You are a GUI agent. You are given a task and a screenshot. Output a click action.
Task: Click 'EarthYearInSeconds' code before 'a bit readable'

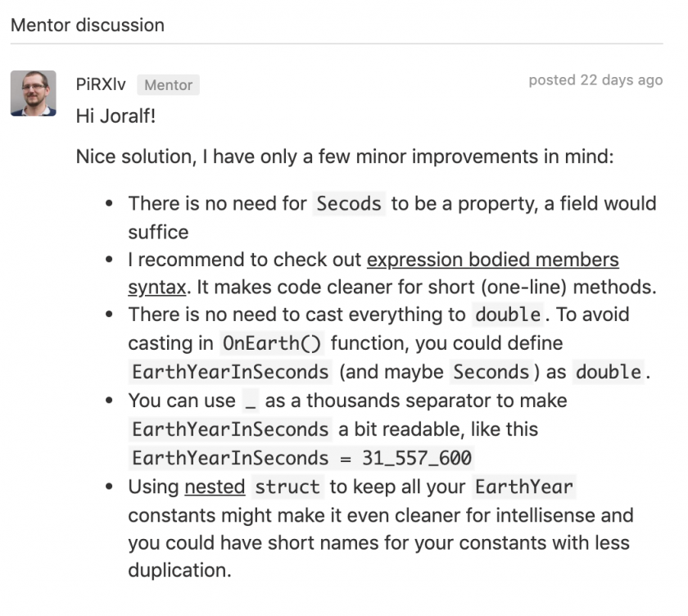pos(230,429)
